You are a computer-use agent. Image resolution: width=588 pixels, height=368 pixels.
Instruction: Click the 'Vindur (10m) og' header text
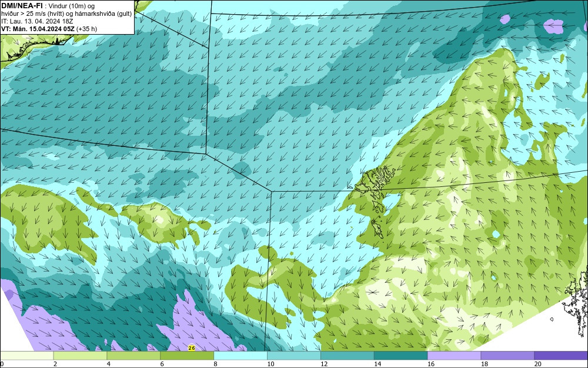pyautogui.click(x=72, y=6)
